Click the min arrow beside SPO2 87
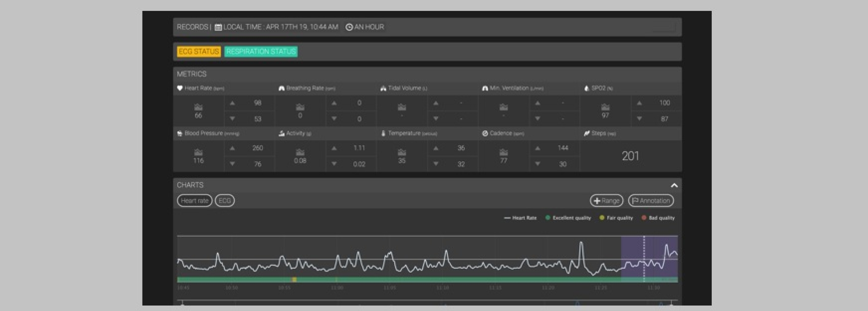Screen dimensions: 868x311 pos(639,119)
